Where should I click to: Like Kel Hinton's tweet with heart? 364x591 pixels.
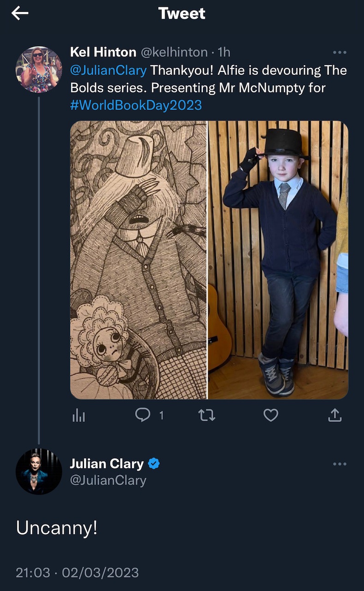pyautogui.click(x=271, y=416)
